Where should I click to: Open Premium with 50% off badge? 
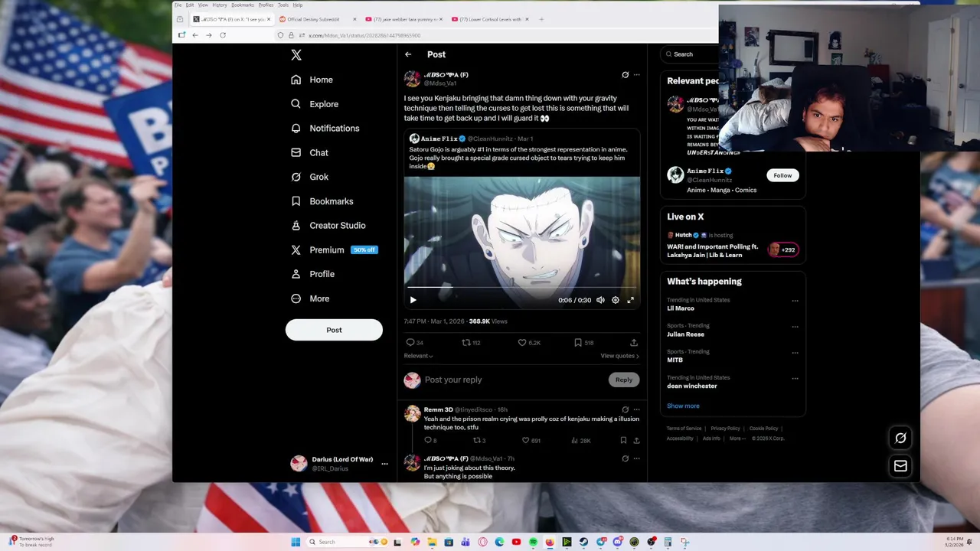point(334,250)
